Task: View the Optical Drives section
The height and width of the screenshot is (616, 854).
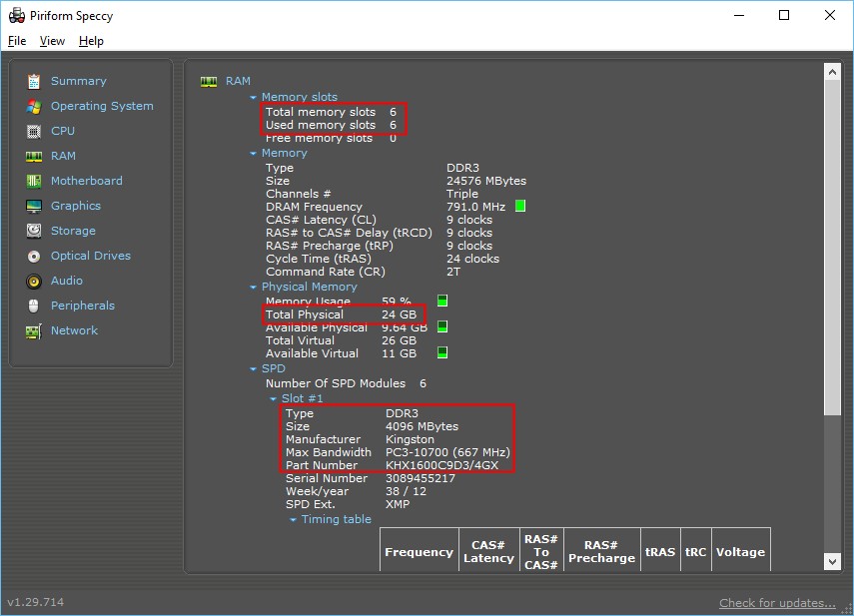Action: coord(91,256)
